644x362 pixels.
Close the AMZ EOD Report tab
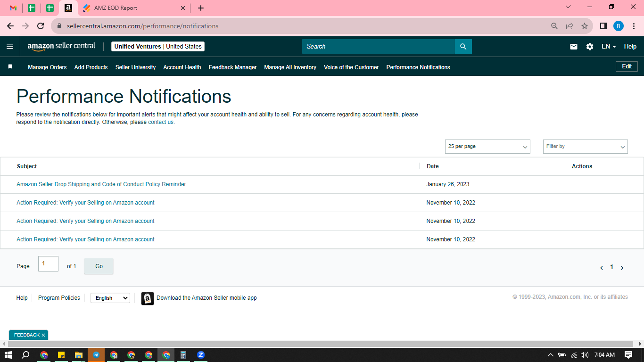coord(183,8)
